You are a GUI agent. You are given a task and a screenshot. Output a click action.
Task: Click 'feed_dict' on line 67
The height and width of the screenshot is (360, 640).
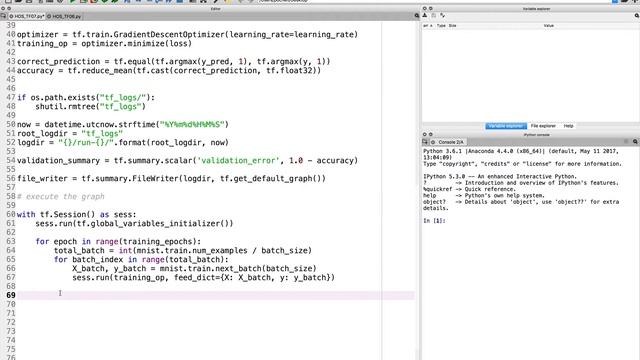[x=195, y=278]
